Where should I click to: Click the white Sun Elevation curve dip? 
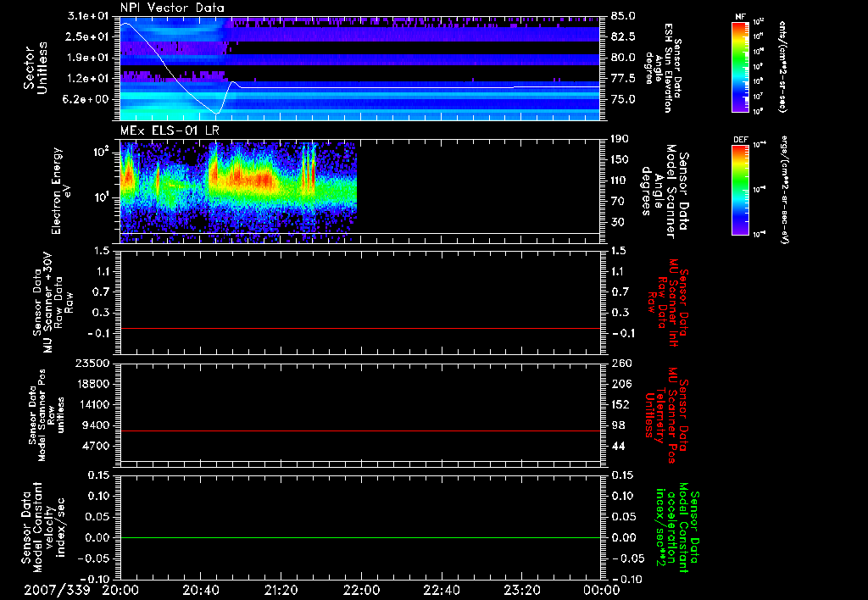(x=217, y=113)
